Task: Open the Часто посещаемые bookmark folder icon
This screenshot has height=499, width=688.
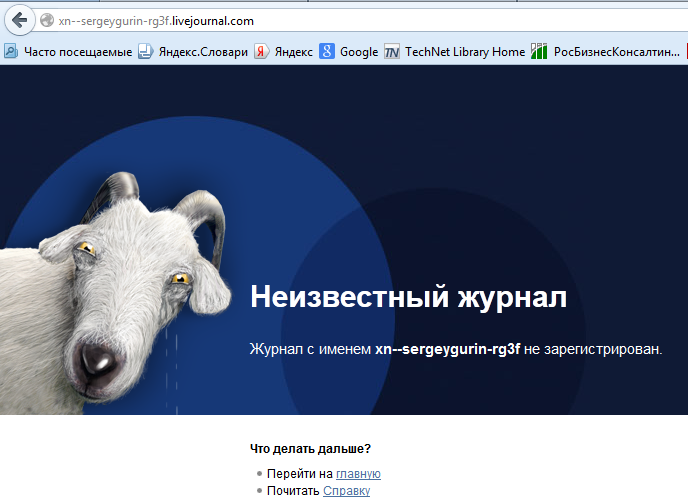Action: click(x=11, y=51)
